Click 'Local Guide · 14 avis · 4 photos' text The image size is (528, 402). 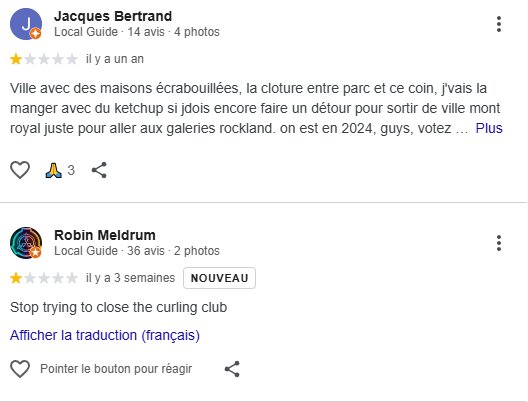pyautogui.click(x=137, y=32)
